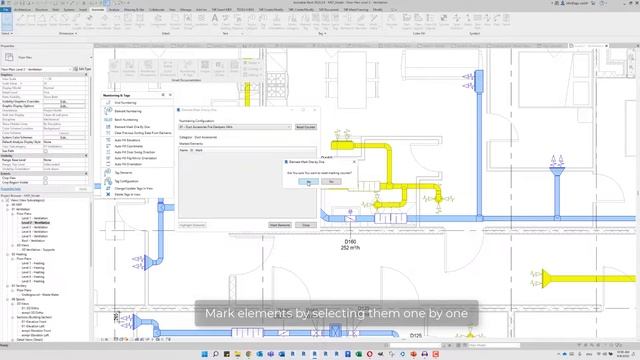This screenshot has height=360, width=640.
Task: Toggle the Crop View checkbox
Action: (x=45, y=178)
